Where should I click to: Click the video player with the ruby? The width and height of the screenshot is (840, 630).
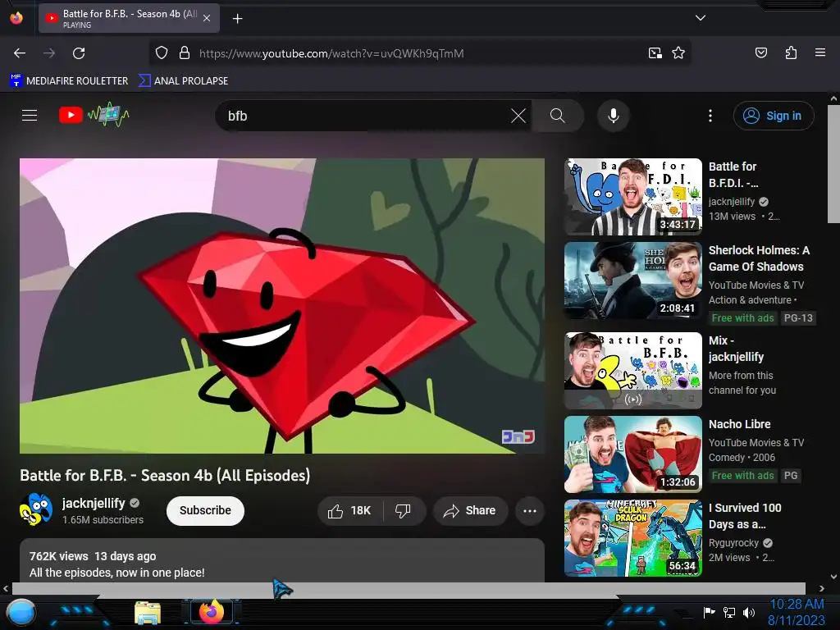282,306
